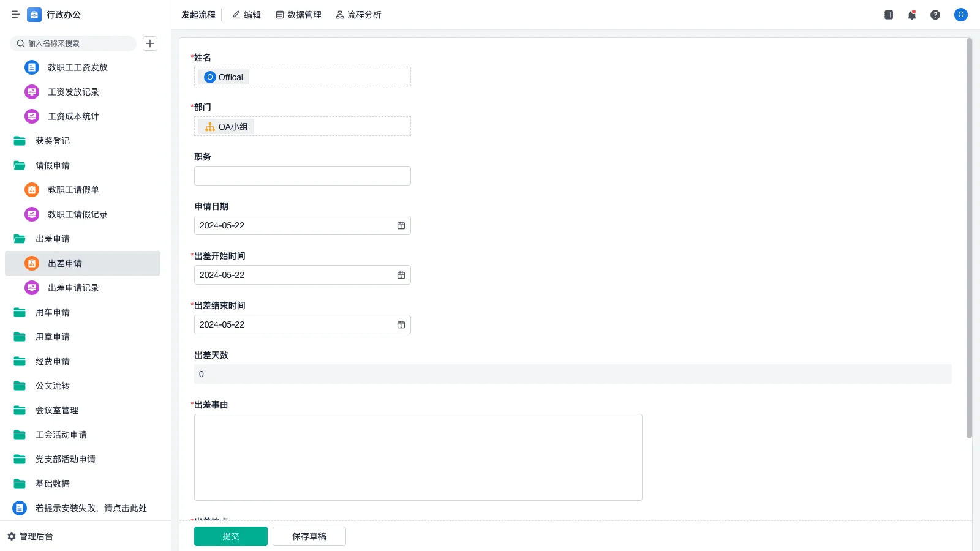Viewport: 980px width, 551px height.
Task: Click the Offical name tag
Action: pos(224,77)
